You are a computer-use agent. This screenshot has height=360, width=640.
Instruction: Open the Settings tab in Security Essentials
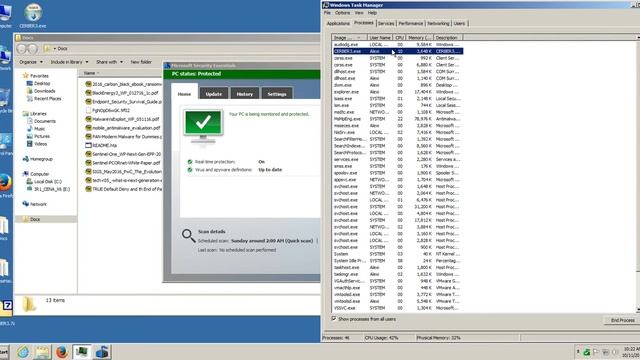coord(277,94)
